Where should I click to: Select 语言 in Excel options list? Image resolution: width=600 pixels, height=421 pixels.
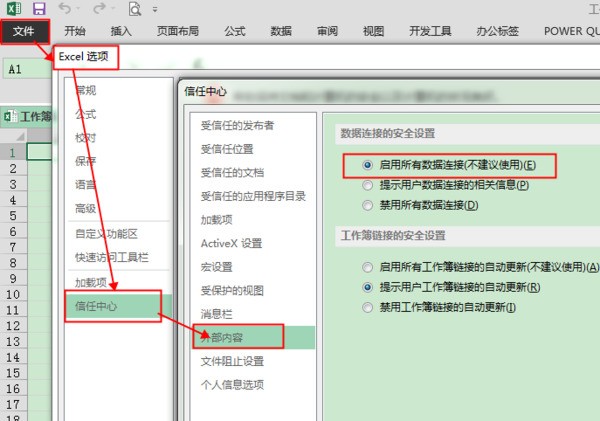point(86,185)
